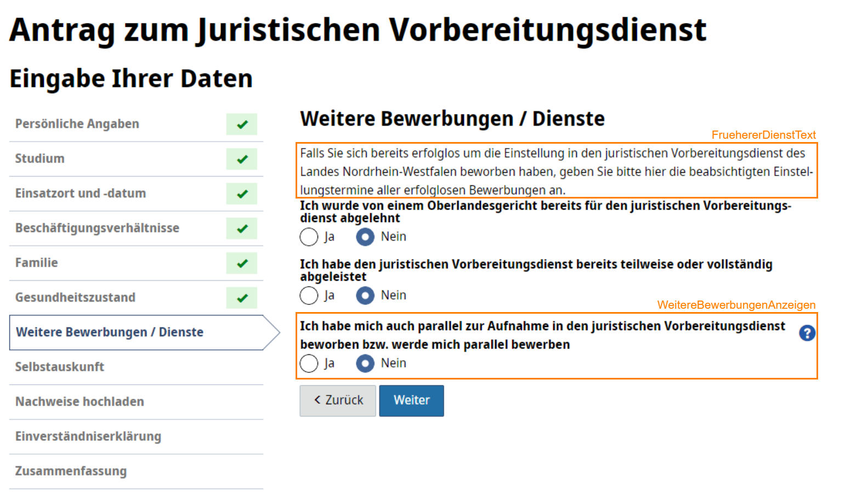Click the Antrag zum Juristischen Vorbereitungsdienst title
845x504 pixels.
click(x=358, y=30)
